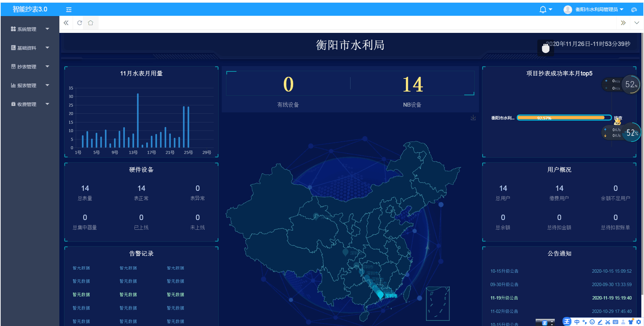Click the theme palette icon in the header
This screenshot has width=644, height=326.
[x=634, y=9]
